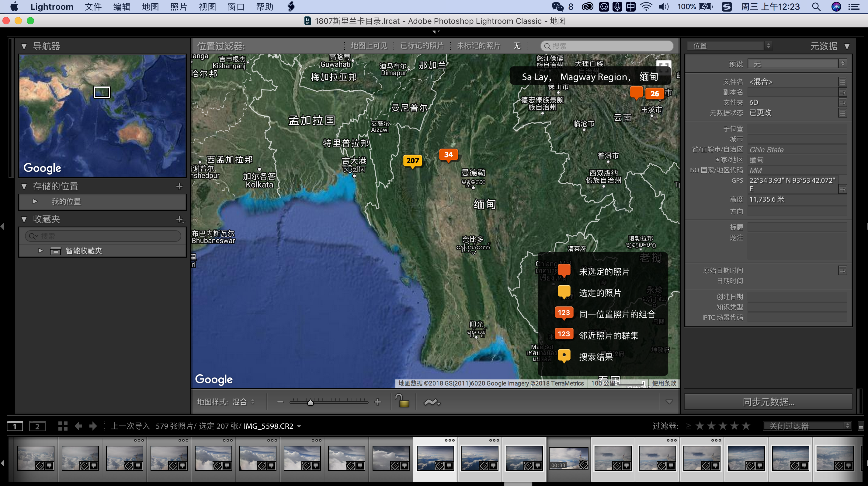
Task: Click the map zoom slider handle
Action: pos(310,402)
